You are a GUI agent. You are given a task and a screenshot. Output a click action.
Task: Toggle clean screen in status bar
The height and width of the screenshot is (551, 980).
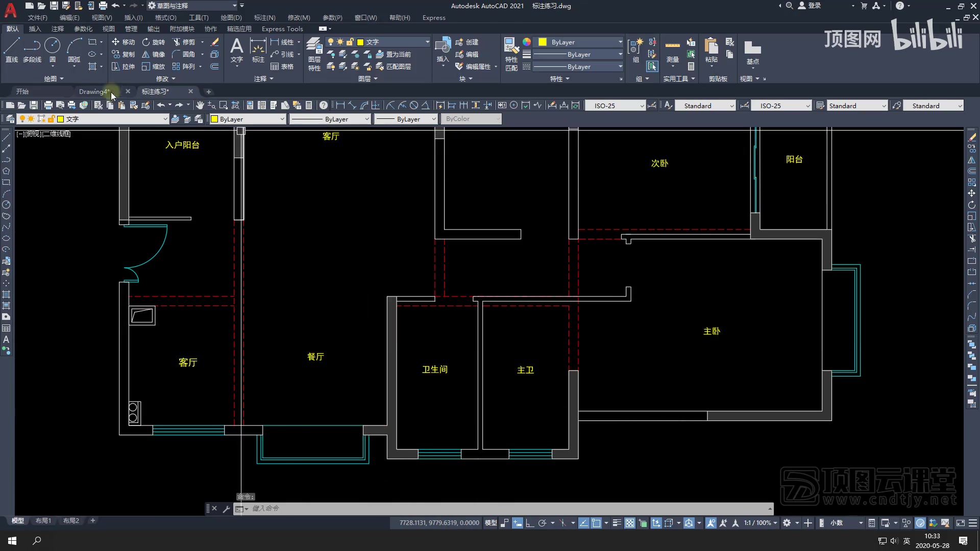coord(960,523)
